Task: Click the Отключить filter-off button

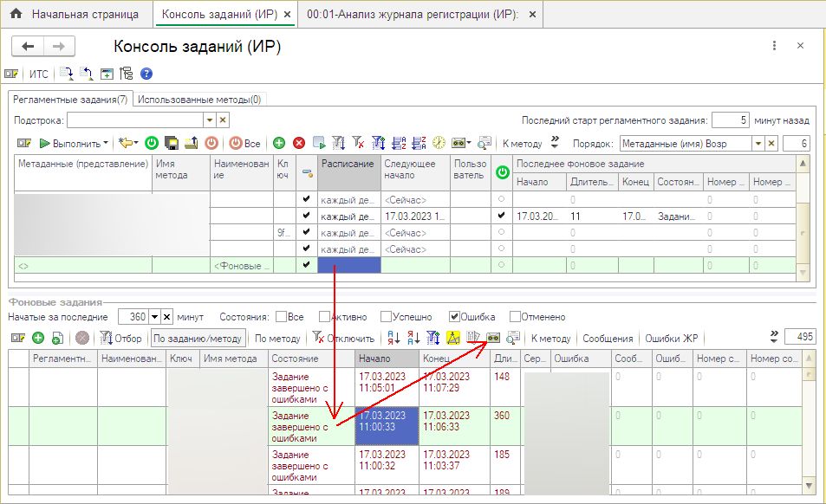Action: (x=344, y=338)
